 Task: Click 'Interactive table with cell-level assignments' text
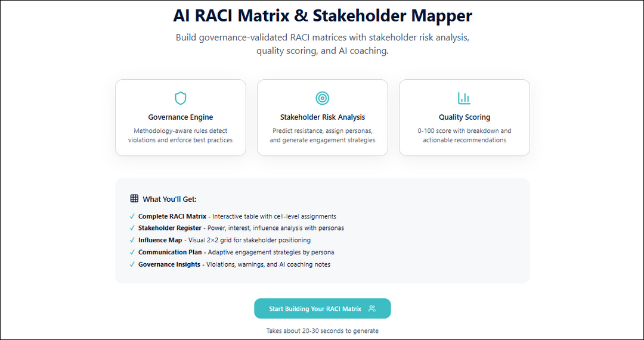click(x=274, y=216)
